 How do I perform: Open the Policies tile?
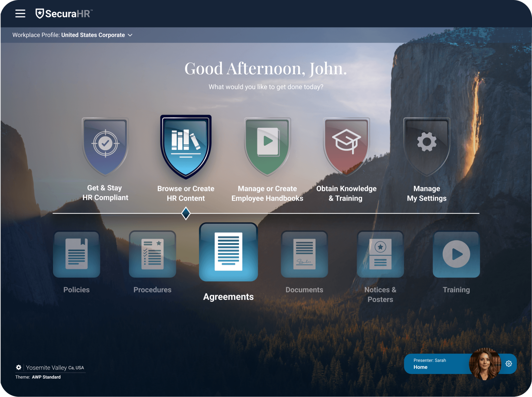pos(76,254)
